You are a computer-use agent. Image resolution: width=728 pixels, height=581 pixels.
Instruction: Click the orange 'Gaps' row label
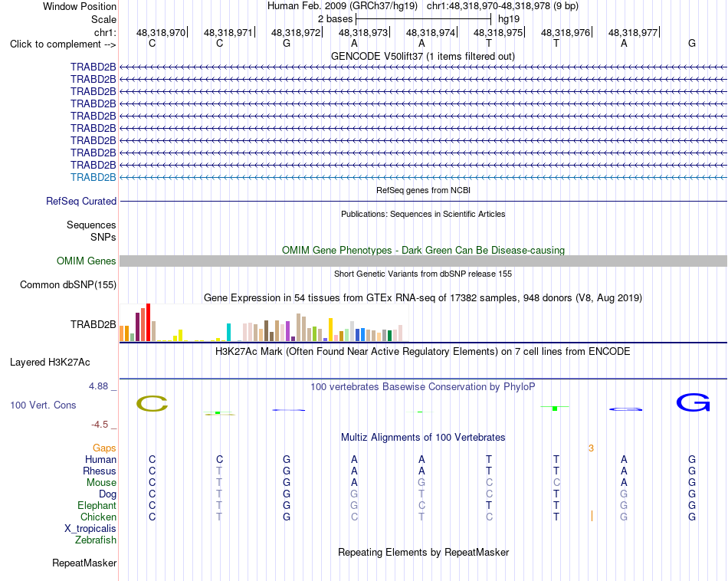(x=104, y=448)
